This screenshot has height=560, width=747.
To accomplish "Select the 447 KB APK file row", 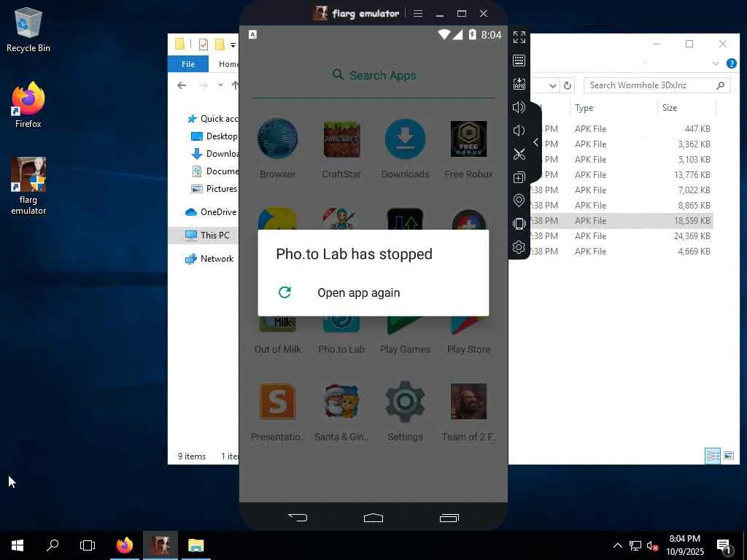I will [x=622, y=128].
